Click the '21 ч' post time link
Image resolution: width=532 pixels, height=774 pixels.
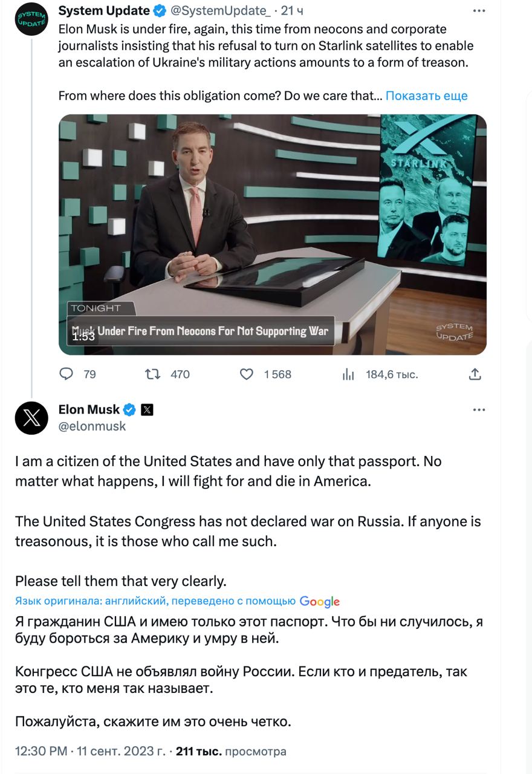[x=292, y=10]
